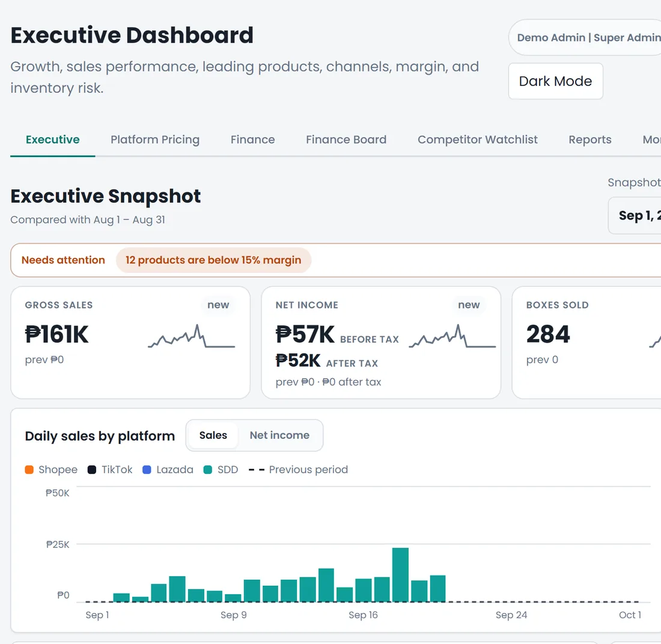
Task: Switch to the Executive tab
Action: [x=53, y=140]
